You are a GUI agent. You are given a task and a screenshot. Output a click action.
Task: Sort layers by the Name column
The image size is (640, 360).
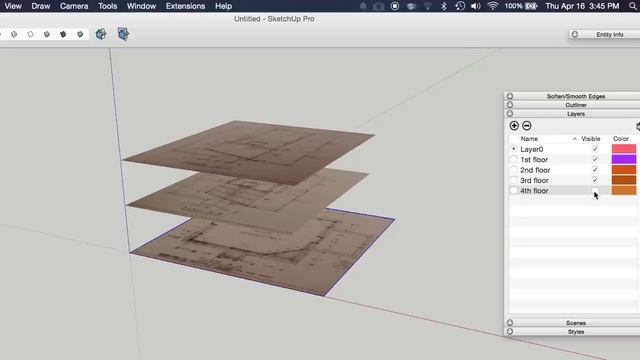[529, 139]
